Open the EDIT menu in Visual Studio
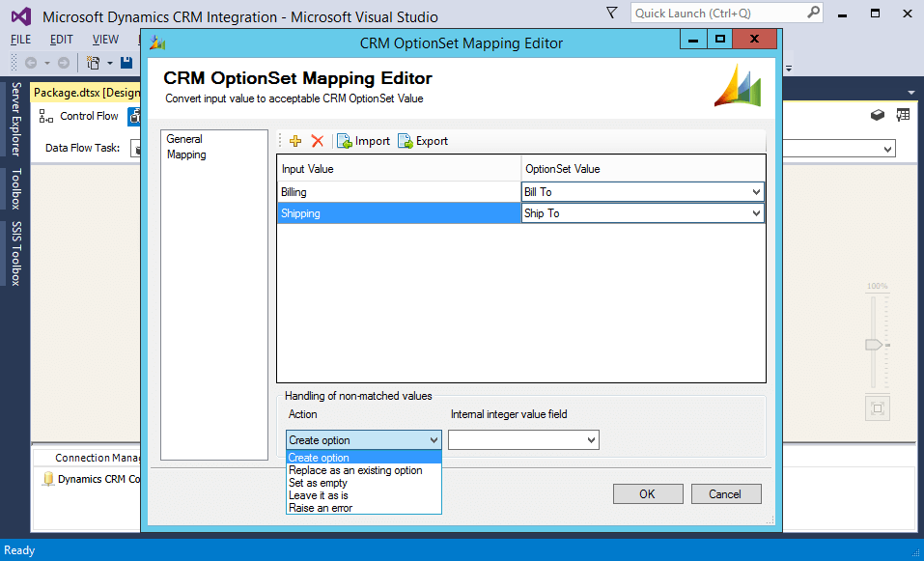This screenshot has height=561, width=924. coord(61,40)
